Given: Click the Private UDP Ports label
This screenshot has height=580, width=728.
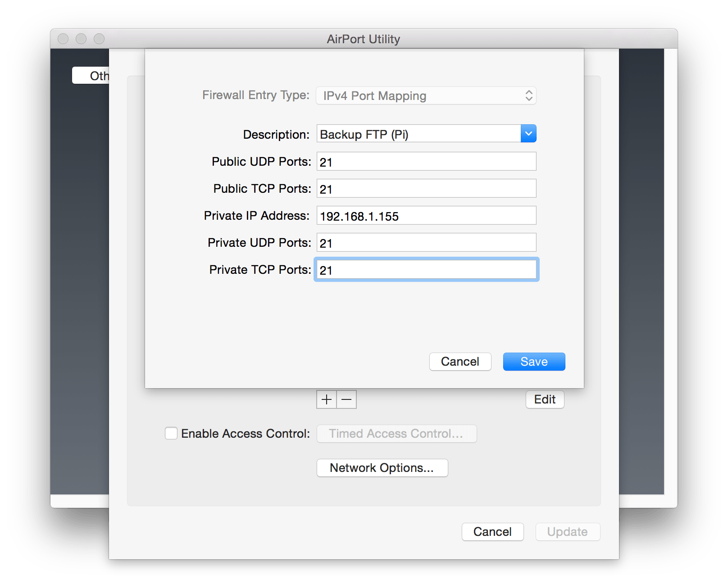Looking at the screenshot, I should [259, 243].
